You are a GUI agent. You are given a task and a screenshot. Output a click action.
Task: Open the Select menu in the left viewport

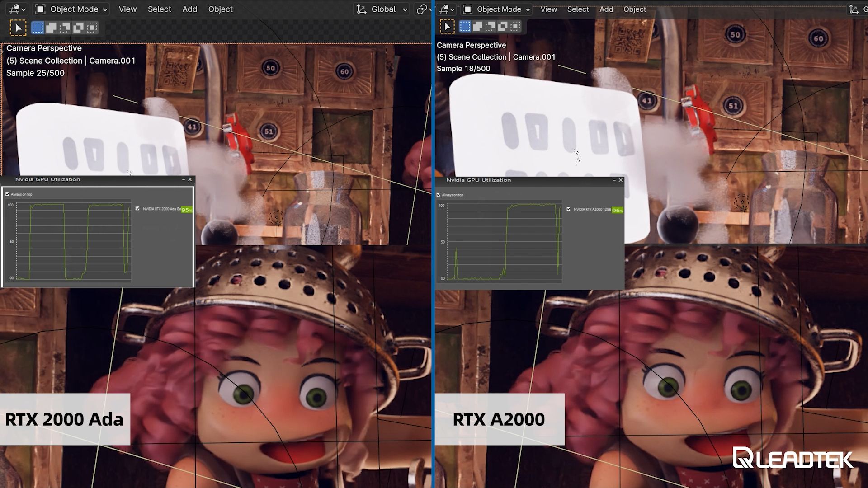point(160,9)
